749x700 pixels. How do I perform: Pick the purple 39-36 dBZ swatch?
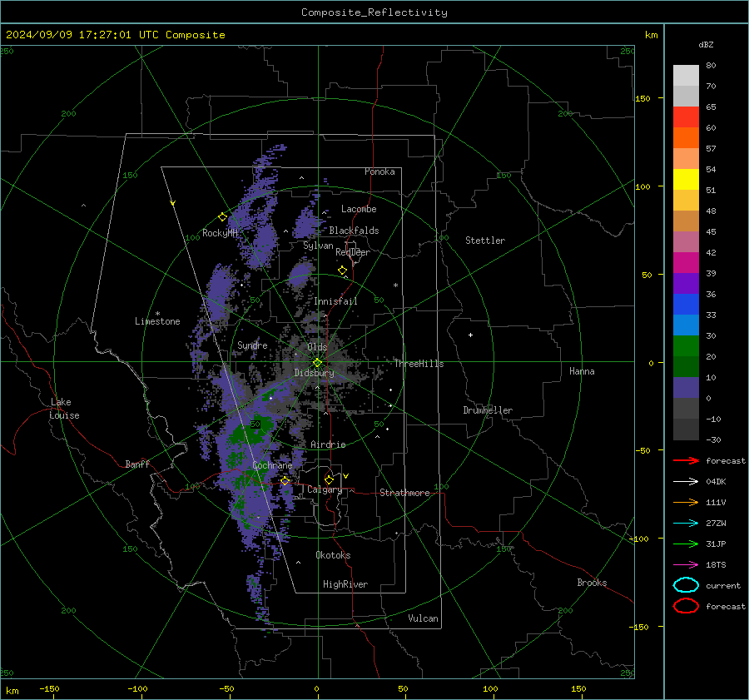(686, 284)
